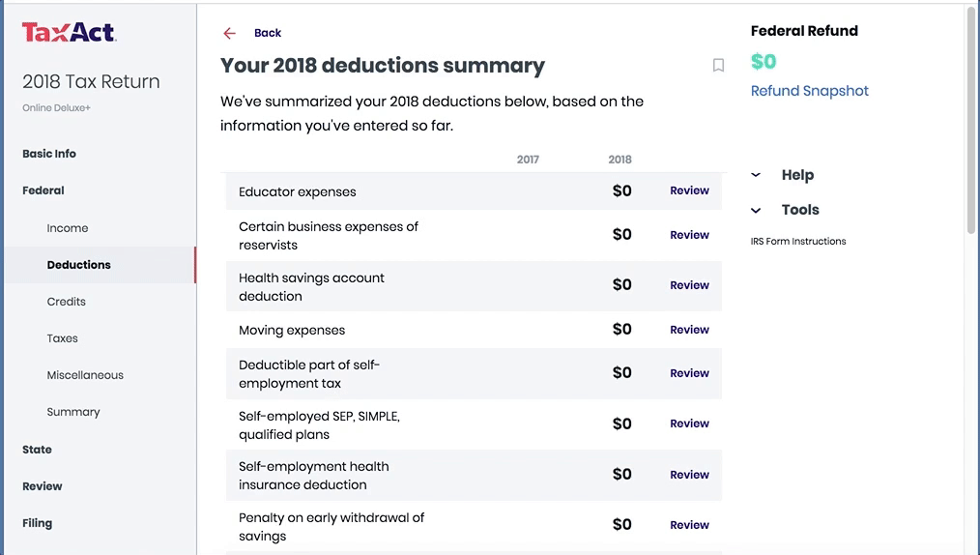Review Moving expenses deduction
Screen dimensions: 980x555
click(689, 330)
